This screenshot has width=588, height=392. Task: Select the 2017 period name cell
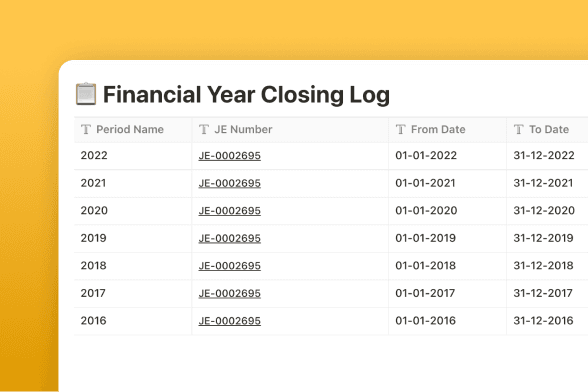(133, 293)
